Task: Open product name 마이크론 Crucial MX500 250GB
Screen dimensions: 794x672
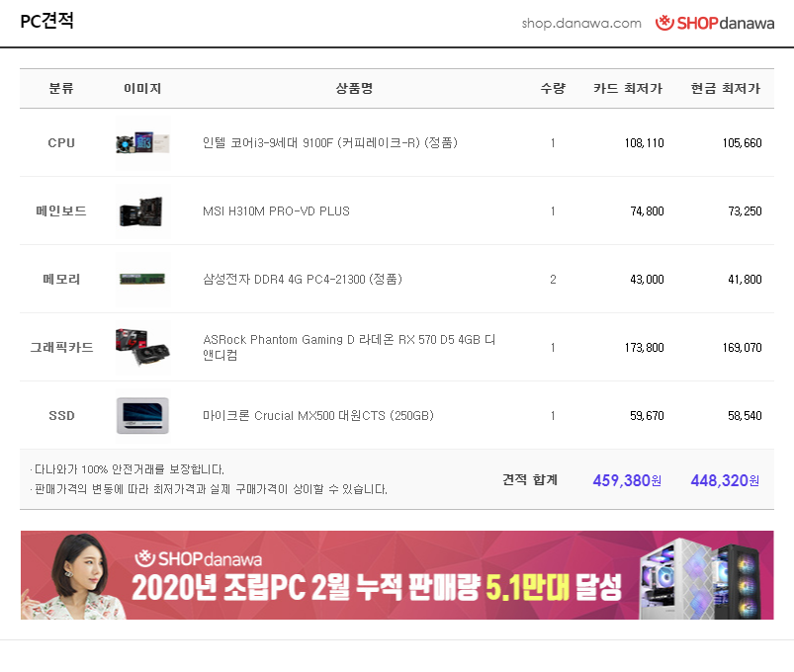Action: coord(318,415)
